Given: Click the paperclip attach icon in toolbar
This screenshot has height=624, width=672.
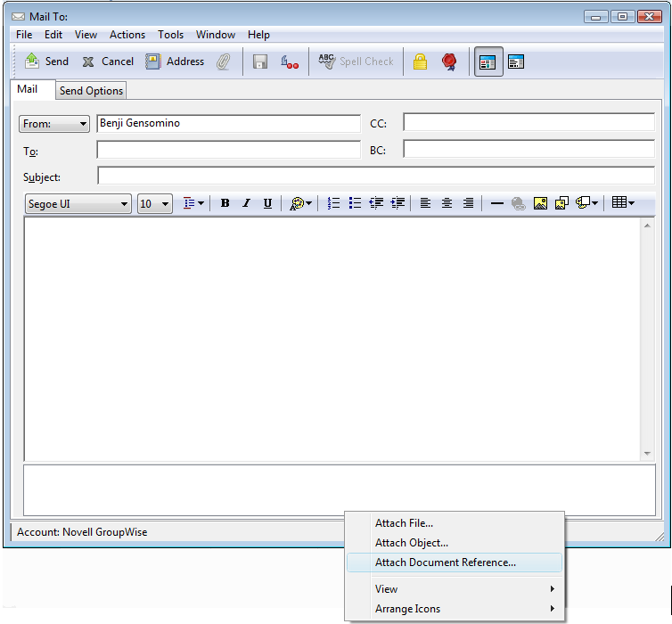Looking at the screenshot, I should [224, 62].
